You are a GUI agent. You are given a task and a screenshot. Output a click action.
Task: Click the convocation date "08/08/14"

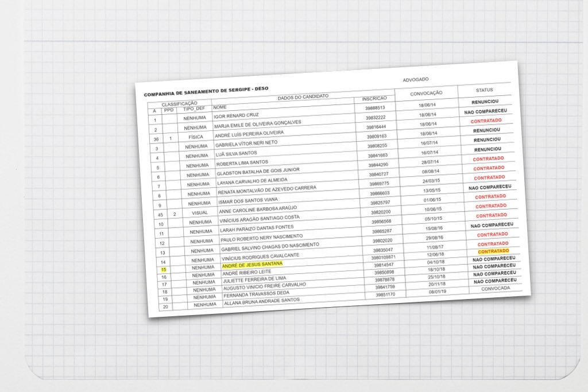431,172
